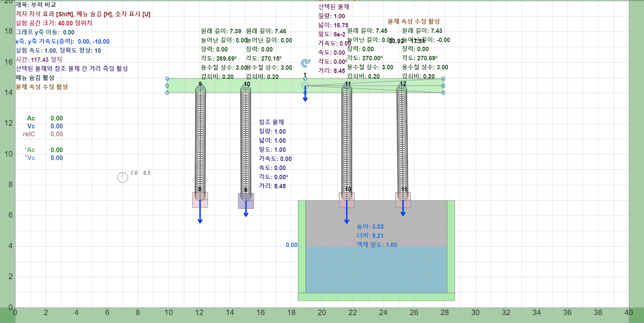Click the '선택된 물체' heading
Image resolution: width=644 pixels, height=323 pixels.
(333, 7)
